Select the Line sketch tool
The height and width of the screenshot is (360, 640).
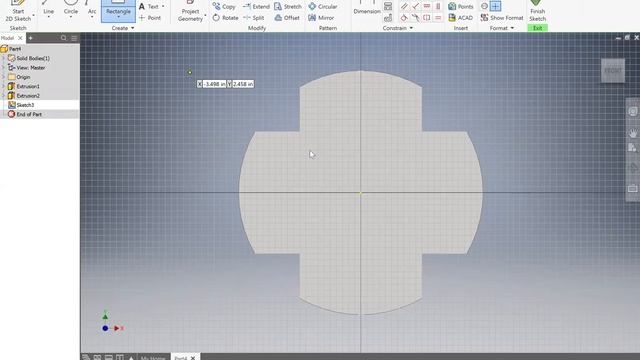49,9
